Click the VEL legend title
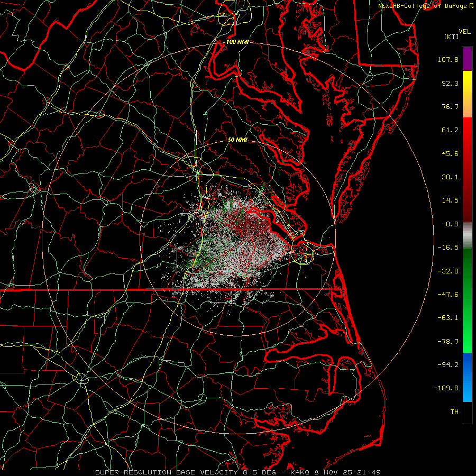Viewport: 476px width, 476px height. 464,32
